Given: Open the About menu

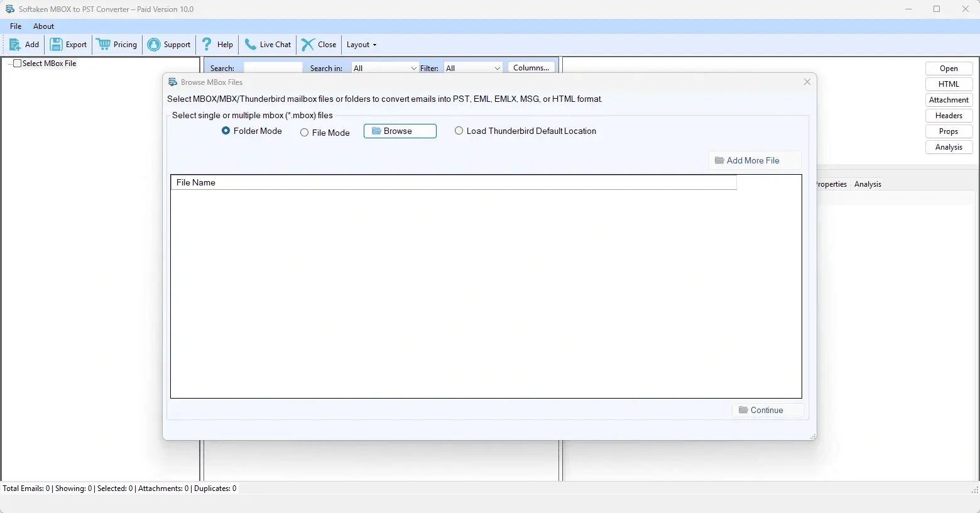Looking at the screenshot, I should 43,26.
